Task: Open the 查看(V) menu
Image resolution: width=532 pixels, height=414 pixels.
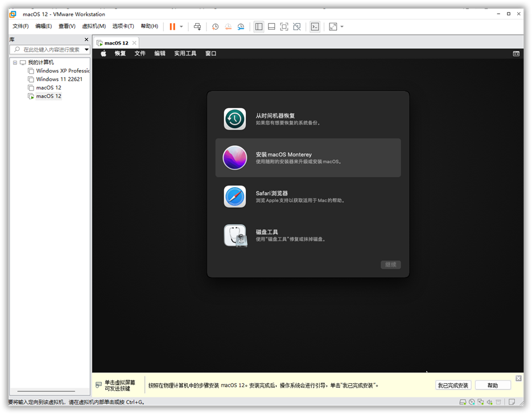Action: click(x=67, y=26)
